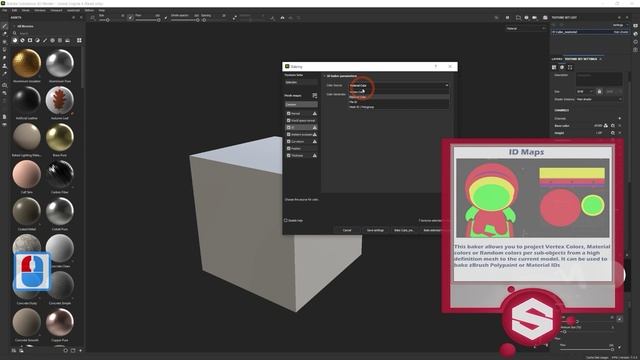Filter assets by Materials icon
Viewport: 640px width, 360px height.
click(x=15, y=40)
